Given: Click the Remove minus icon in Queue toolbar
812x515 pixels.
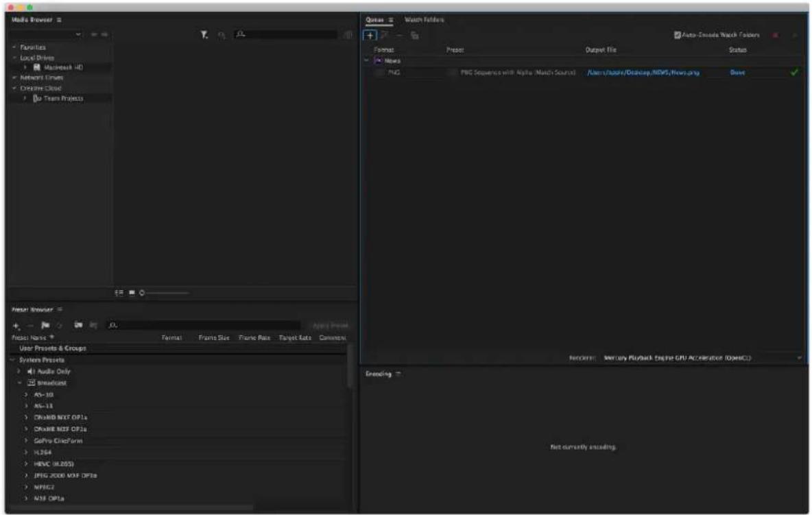Looking at the screenshot, I should (399, 35).
